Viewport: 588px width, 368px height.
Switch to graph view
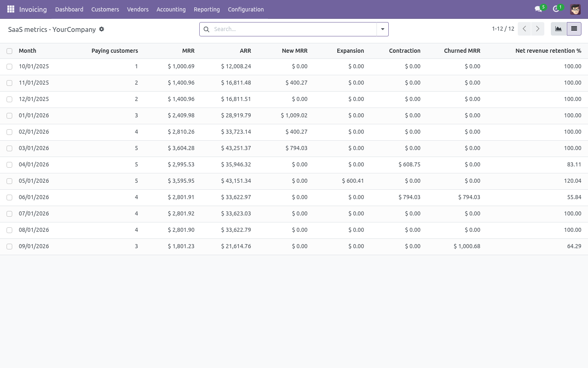click(559, 29)
